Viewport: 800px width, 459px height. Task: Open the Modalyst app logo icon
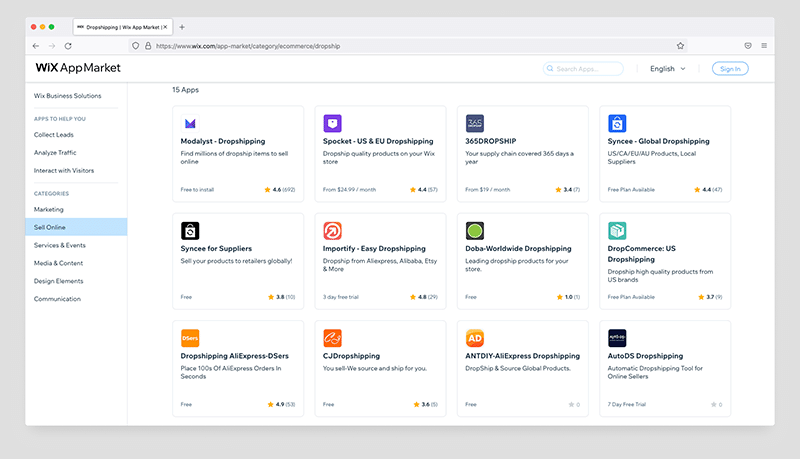190,123
